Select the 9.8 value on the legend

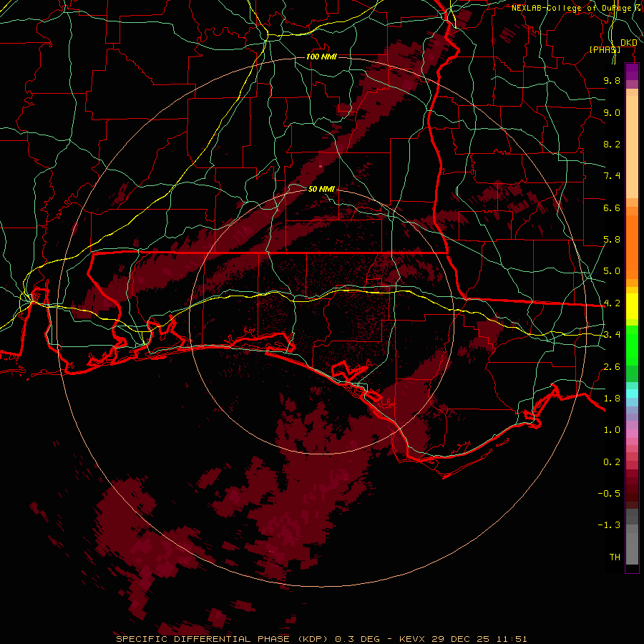[x=612, y=80]
